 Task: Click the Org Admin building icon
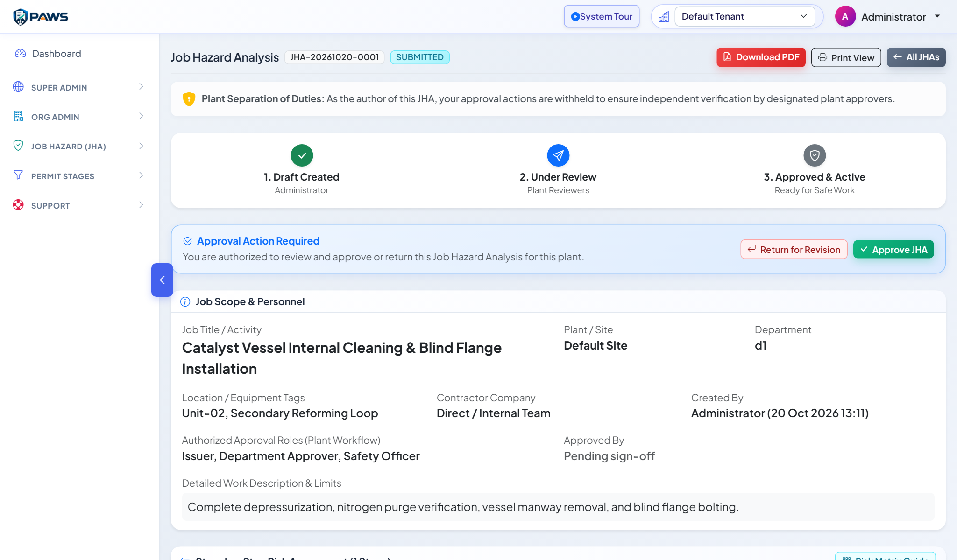(x=18, y=116)
